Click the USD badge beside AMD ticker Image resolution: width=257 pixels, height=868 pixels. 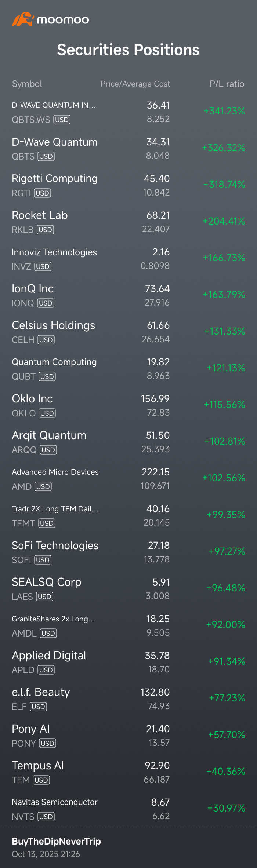tap(43, 486)
